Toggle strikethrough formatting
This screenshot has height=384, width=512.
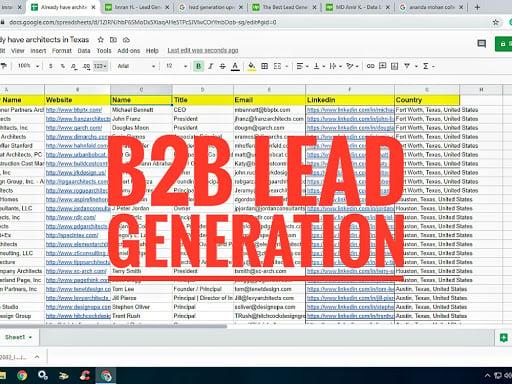pos(222,66)
